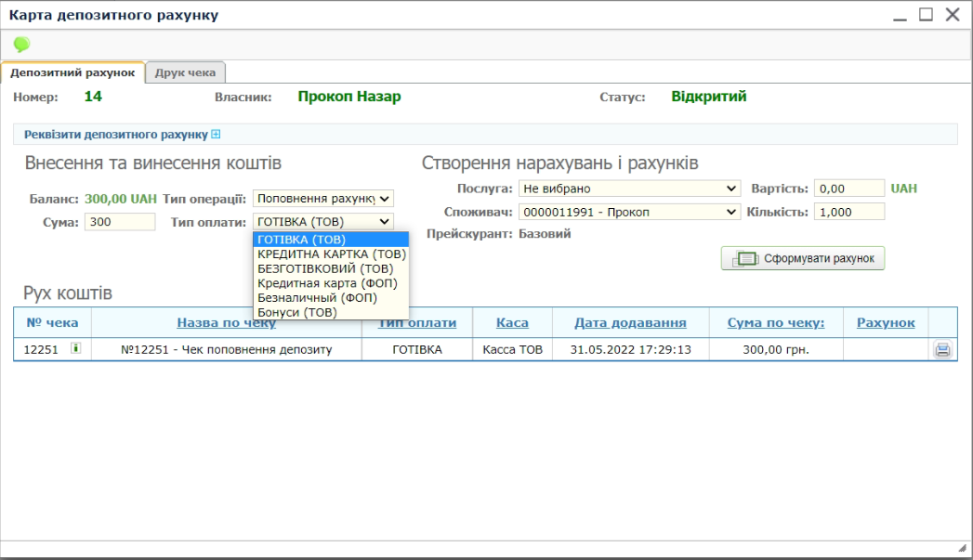Screen dimensions: 973x560
Task: Sort by Дата додавання column header
Action: pyautogui.click(x=629, y=323)
